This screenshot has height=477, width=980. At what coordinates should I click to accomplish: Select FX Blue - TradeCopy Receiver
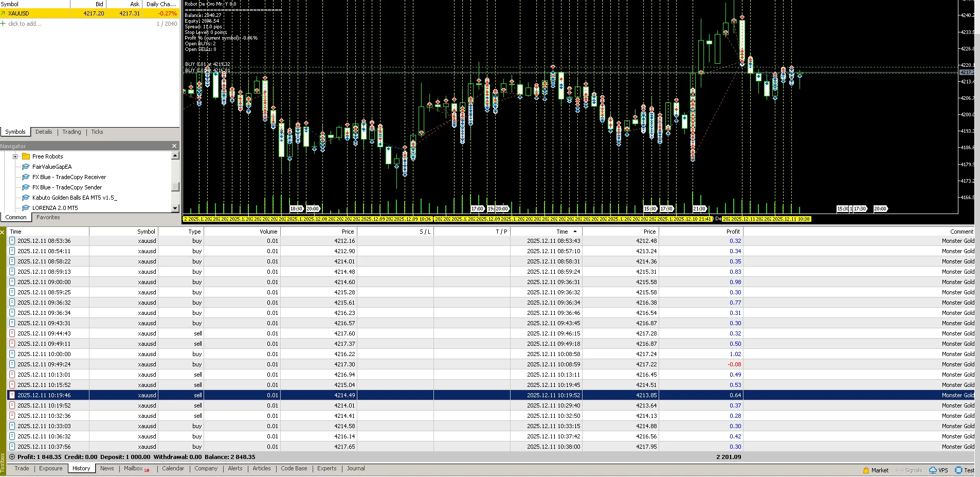(69, 177)
